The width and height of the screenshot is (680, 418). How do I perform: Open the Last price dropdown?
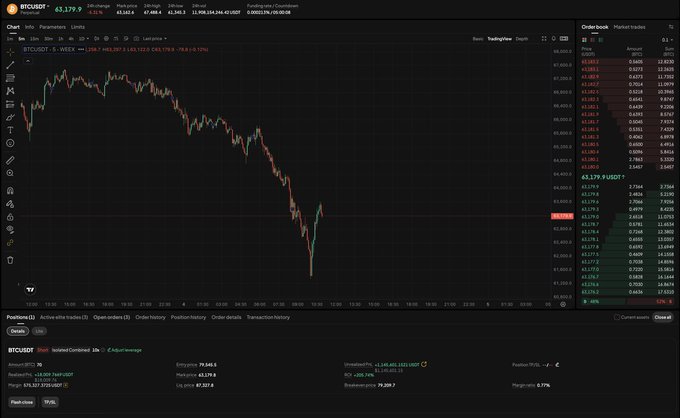click(155, 39)
